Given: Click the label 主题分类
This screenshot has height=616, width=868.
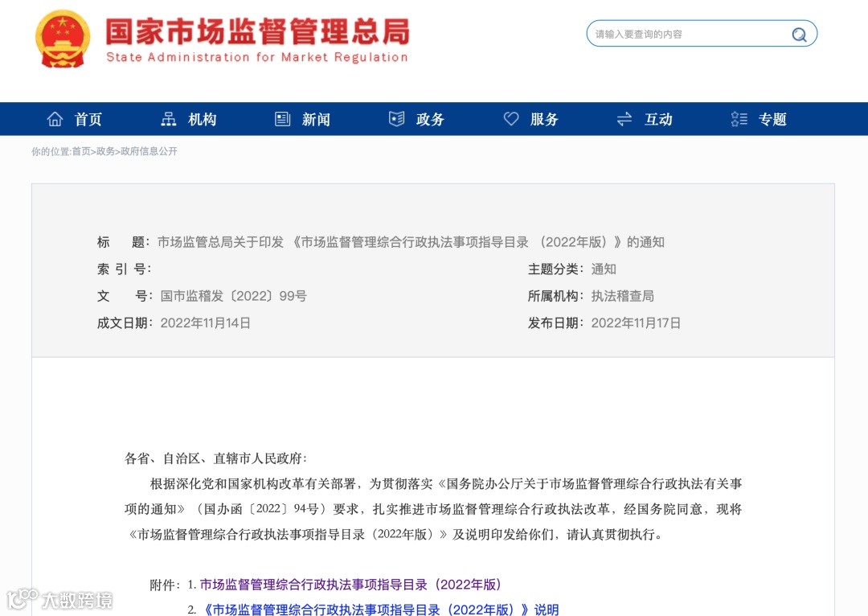Looking at the screenshot, I should pos(555,269).
